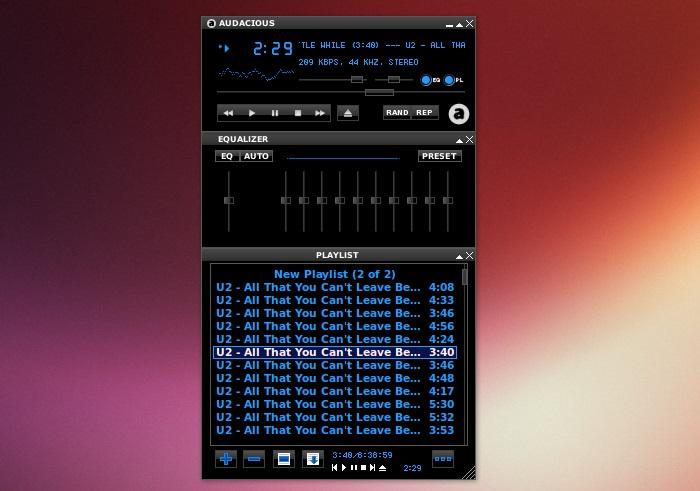Enable the equalizer AUTO button

257,156
